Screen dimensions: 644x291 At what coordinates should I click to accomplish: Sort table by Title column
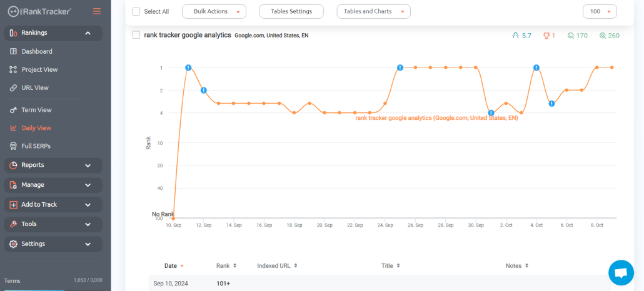[x=391, y=265]
